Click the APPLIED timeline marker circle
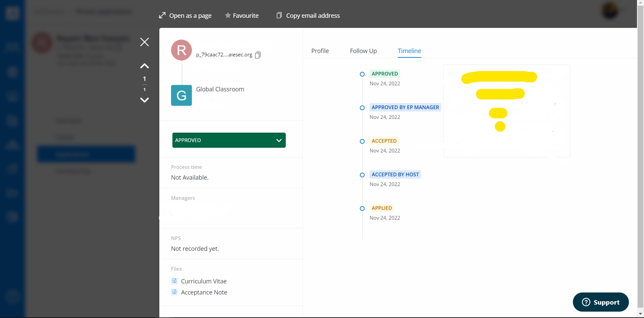 pyautogui.click(x=362, y=209)
